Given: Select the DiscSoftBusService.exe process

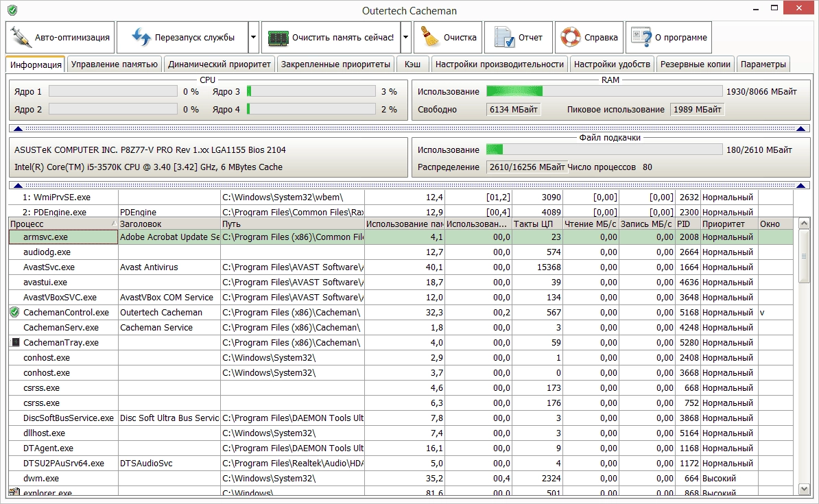Looking at the screenshot, I should coord(401,418).
